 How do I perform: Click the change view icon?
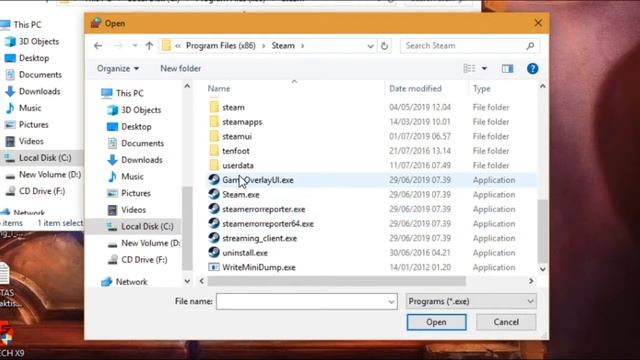click(469, 69)
